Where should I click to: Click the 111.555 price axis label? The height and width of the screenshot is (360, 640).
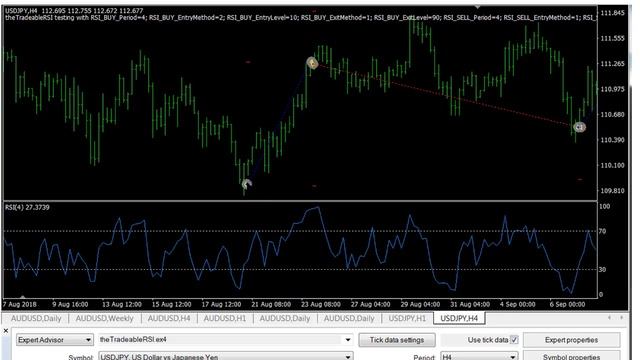pyautogui.click(x=613, y=38)
